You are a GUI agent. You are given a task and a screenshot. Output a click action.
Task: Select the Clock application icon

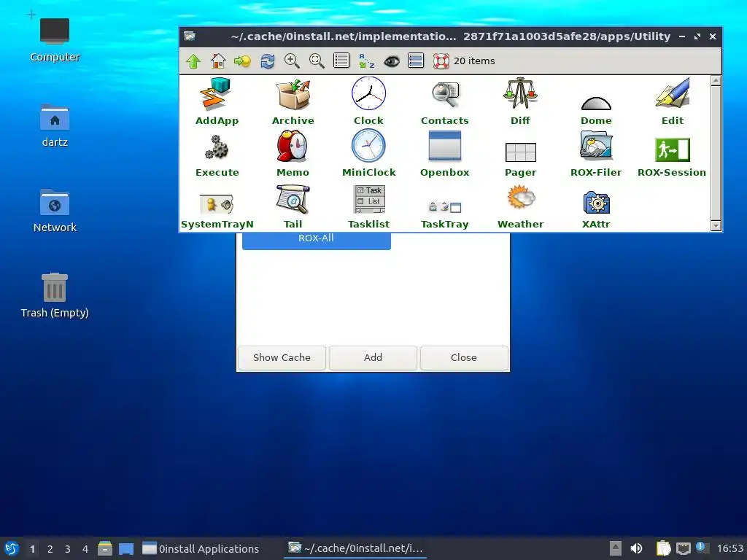point(368,93)
